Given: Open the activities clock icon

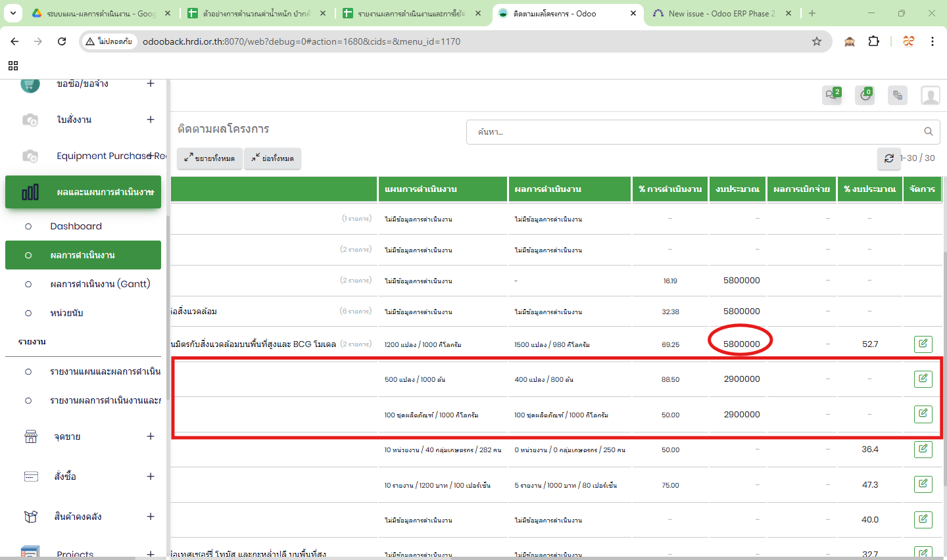Looking at the screenshot, I should (x=865, y=95).
